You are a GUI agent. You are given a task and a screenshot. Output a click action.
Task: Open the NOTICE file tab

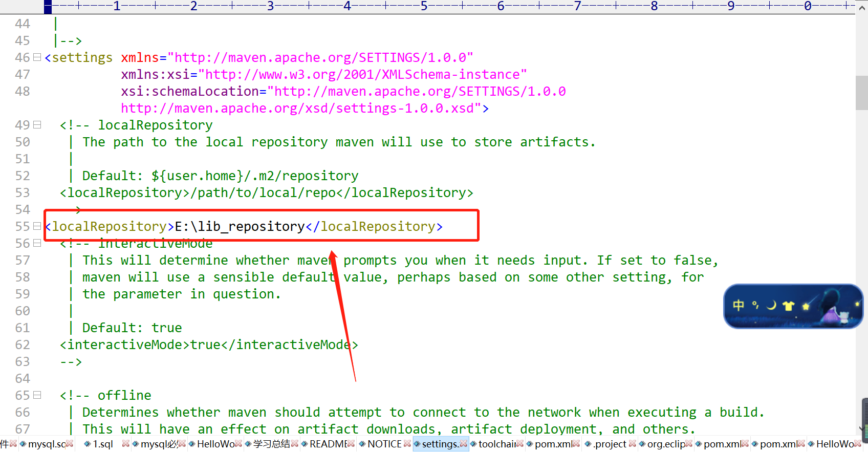pyautogui.click(x=385, y=444)
